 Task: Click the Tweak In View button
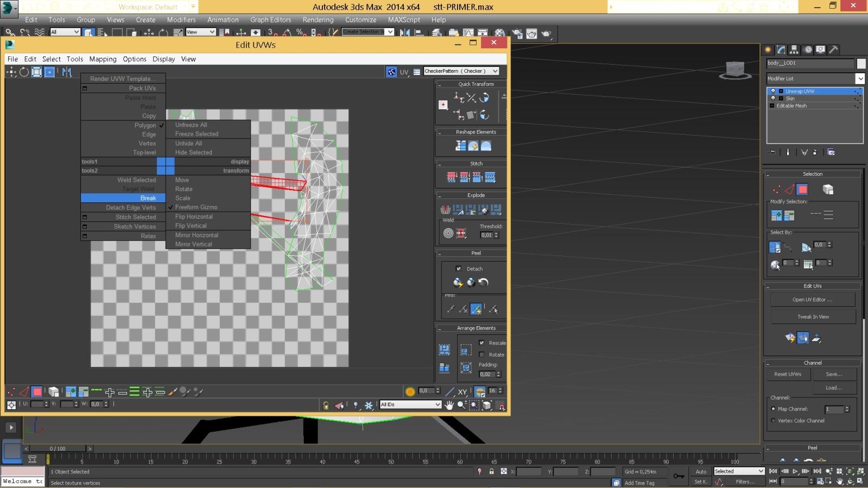click(x=813, y=316)
